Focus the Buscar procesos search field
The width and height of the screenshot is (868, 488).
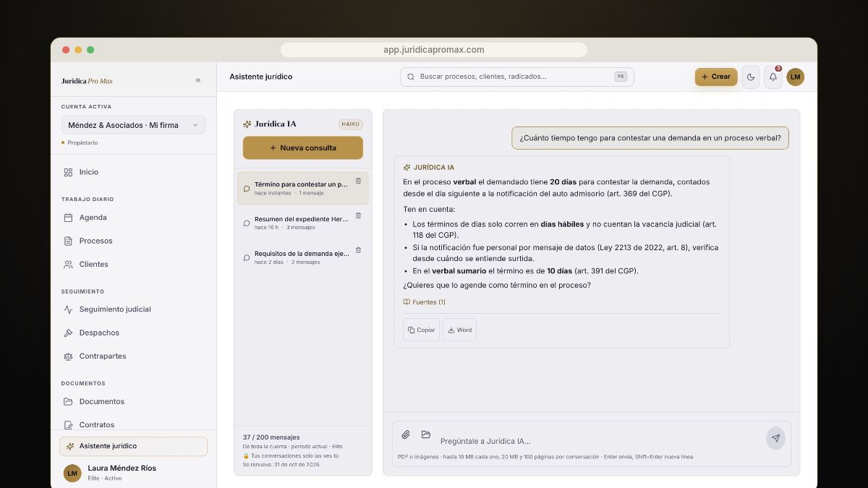516,77
